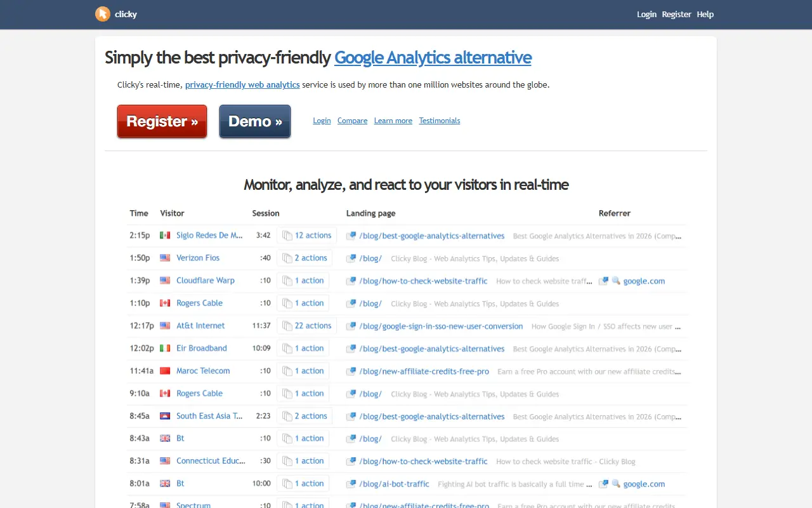
Task: Click the clicky wordmark in header
Action: 126,14
